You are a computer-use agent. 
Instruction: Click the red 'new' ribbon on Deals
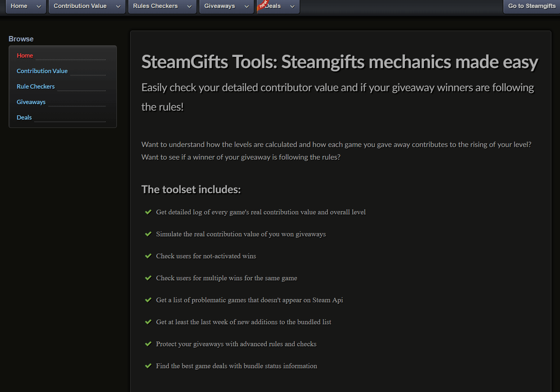[263, 5]
